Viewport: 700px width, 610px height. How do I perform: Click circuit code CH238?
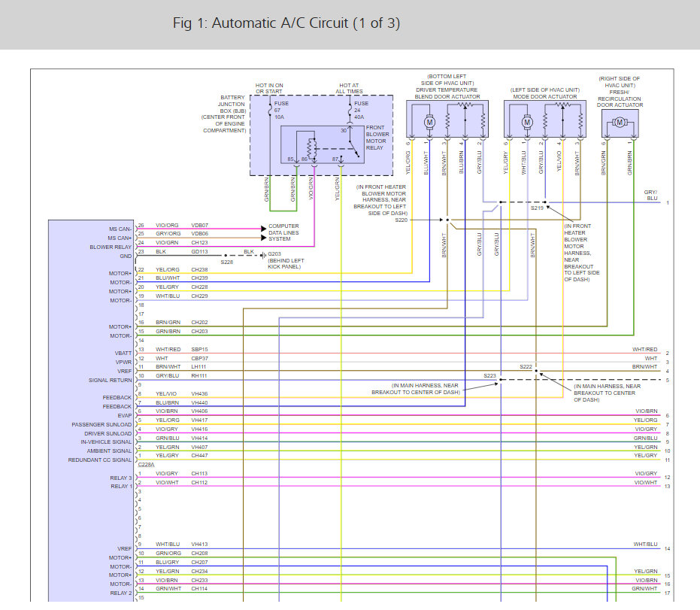pos(199,269)
